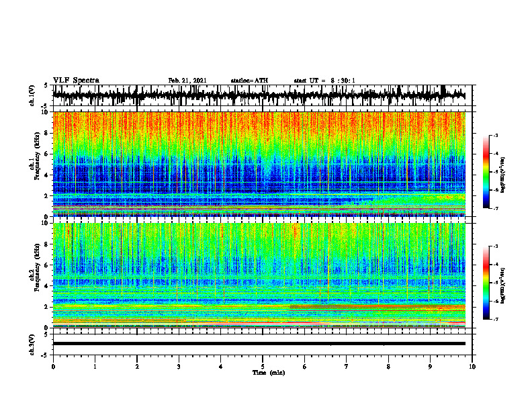The image size is (532, 411).
Task: Click inside the ch.2 spectrogram panel
Action: pyautogui.click(x=259, y=275)
